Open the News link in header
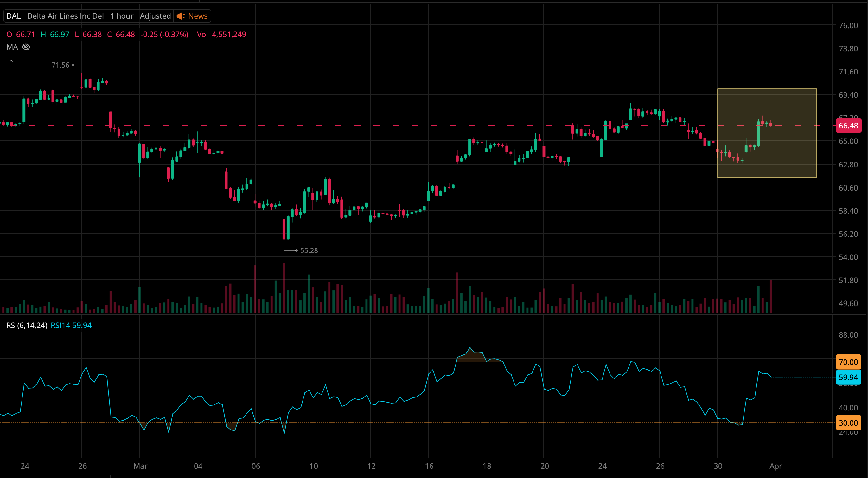 197,16
